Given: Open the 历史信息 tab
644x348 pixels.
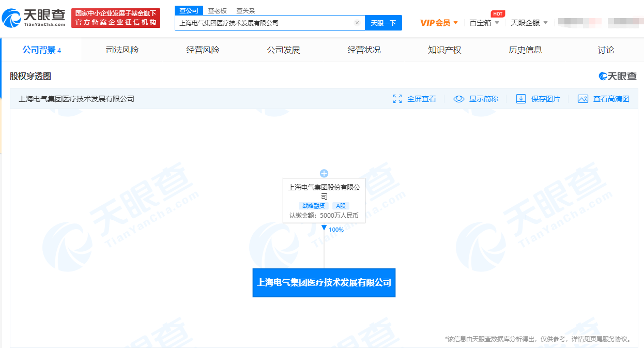Looking at the screenshot, I should pos(525,50).
